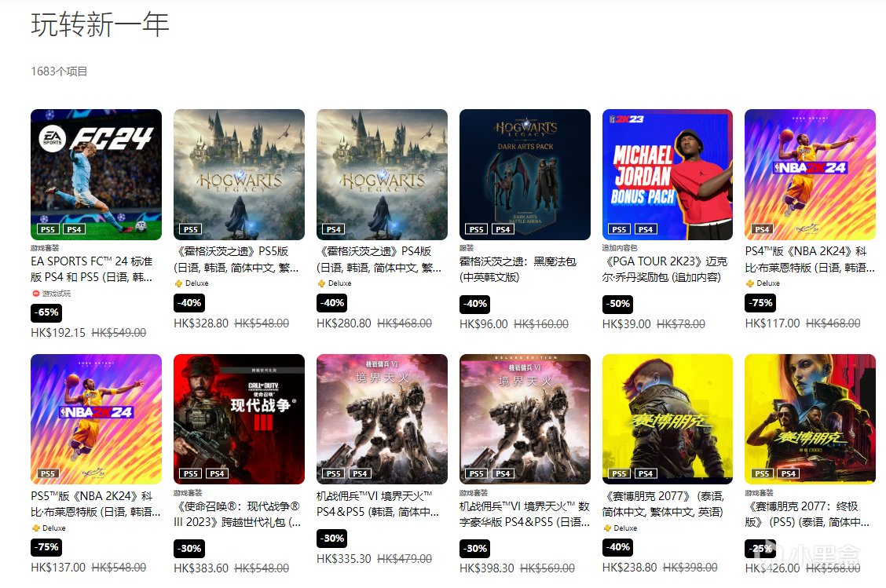Click the Deluxe icon under PS5 NBA 2K24

point(36,528)
